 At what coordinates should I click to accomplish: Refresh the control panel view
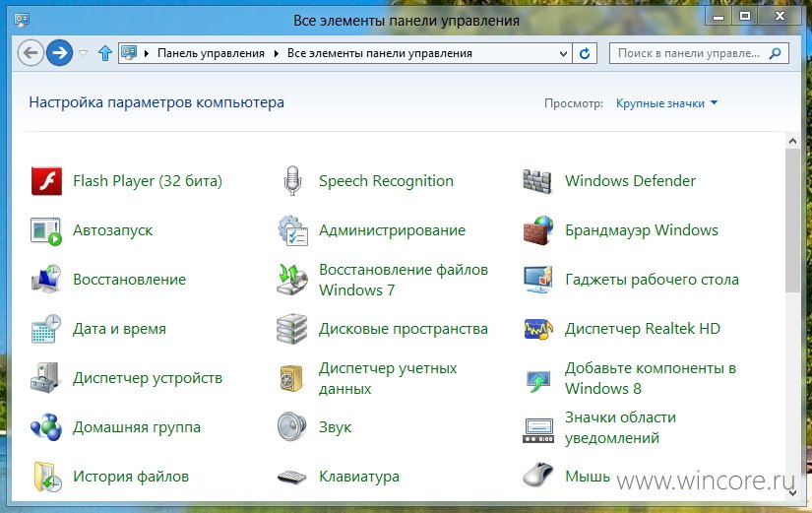point(585,53)
